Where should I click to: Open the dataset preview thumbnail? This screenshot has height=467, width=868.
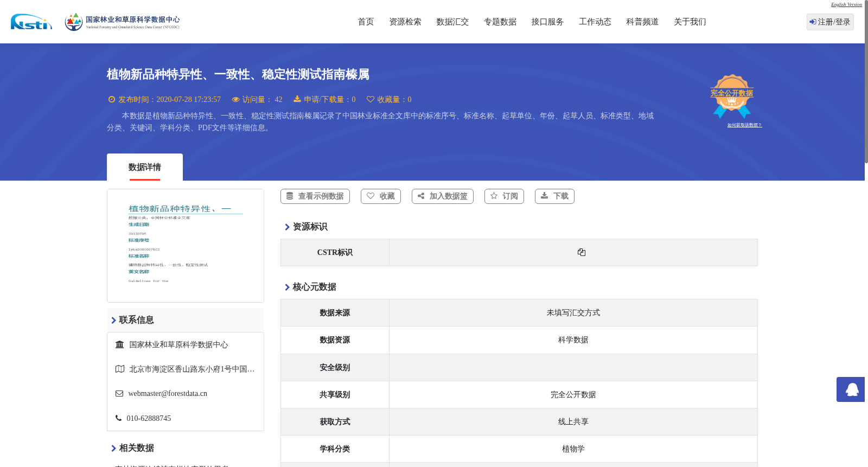coord(186,246)
